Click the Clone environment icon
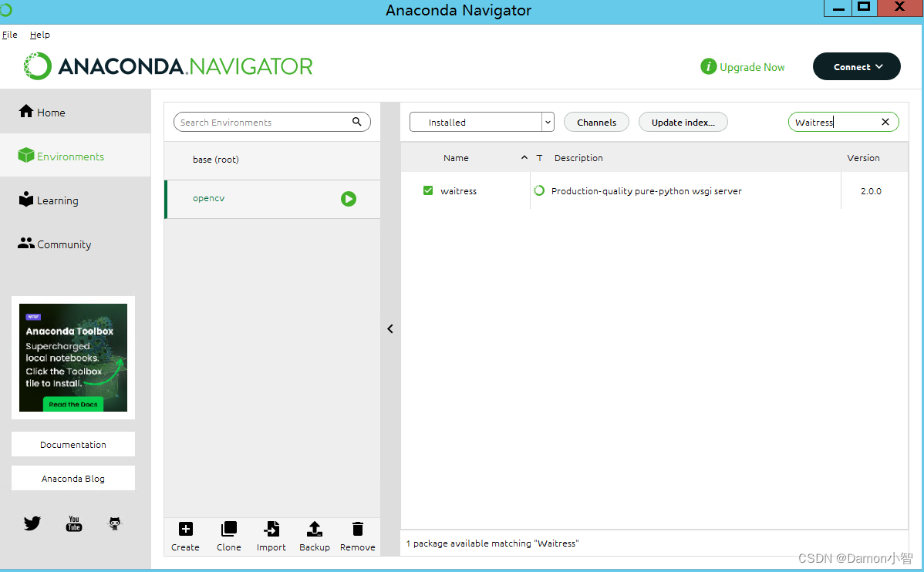 (x=228, y=529)
